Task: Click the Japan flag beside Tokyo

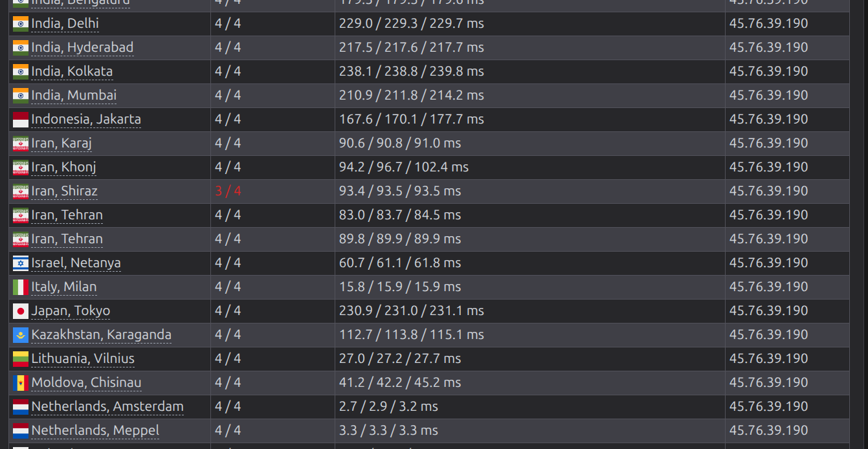Action: (21, 311)
